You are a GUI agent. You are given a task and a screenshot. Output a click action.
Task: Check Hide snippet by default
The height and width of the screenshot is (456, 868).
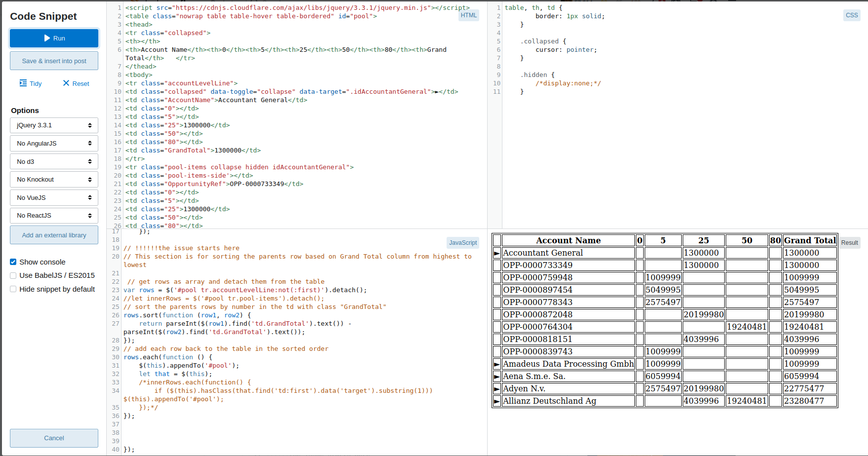coord(13,289)
